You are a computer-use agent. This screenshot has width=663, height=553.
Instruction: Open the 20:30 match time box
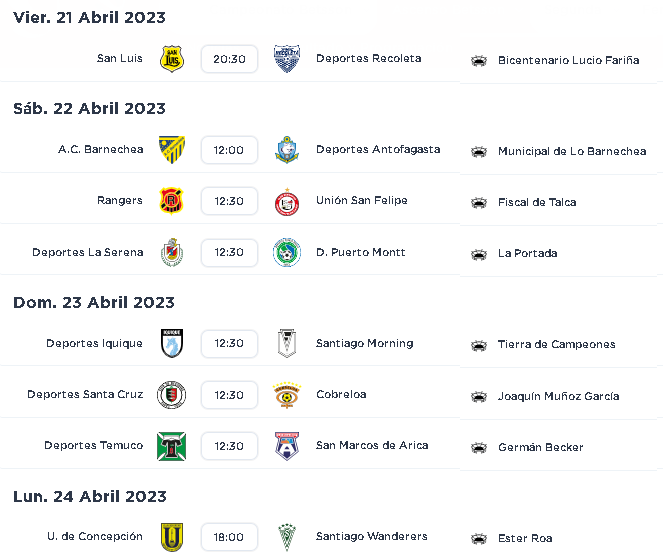[x=229, y=59]
